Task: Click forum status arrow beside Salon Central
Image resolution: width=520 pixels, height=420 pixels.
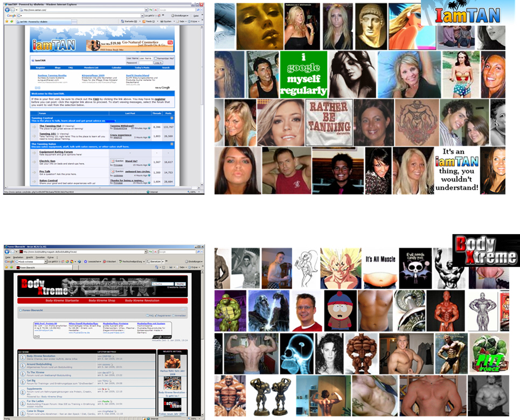Action: point(34,181)
